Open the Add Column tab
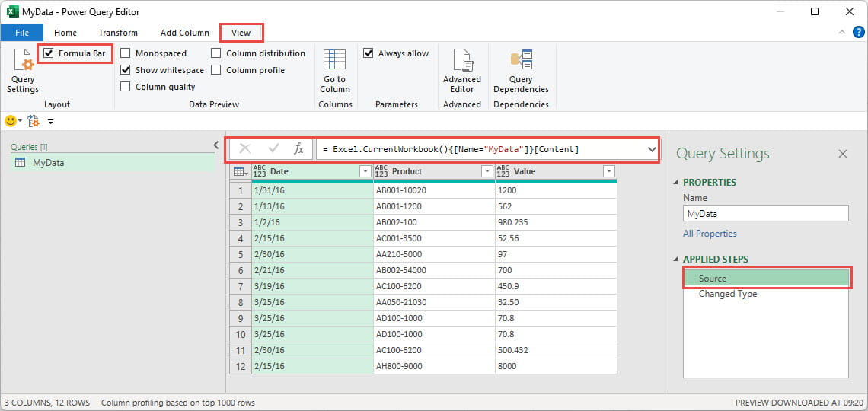 tap(184, 33)
